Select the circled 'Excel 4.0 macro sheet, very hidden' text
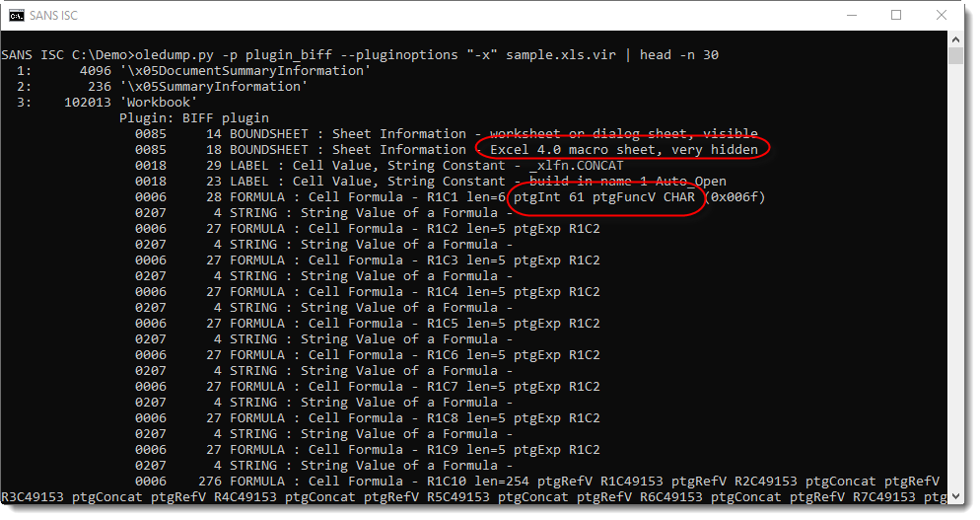 click(x=624, y=150)
